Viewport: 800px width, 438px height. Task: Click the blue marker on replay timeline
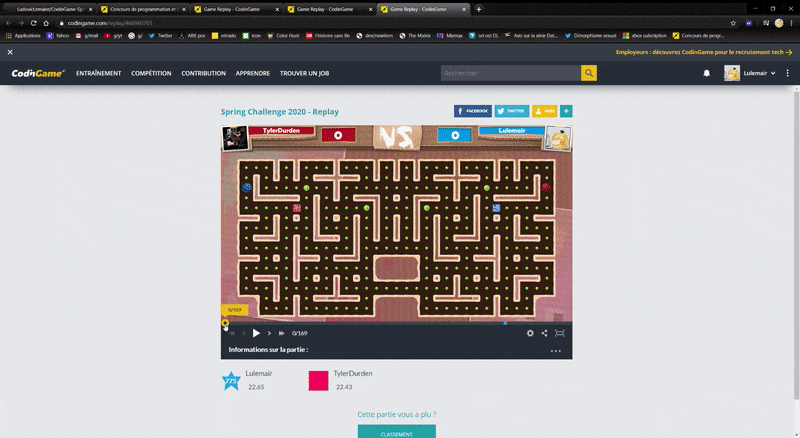click(x=505, y=323)
